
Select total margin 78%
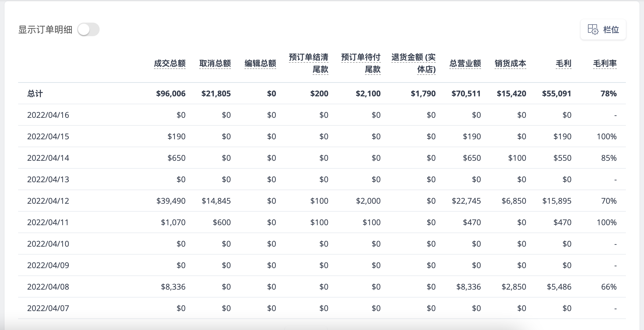609,94
